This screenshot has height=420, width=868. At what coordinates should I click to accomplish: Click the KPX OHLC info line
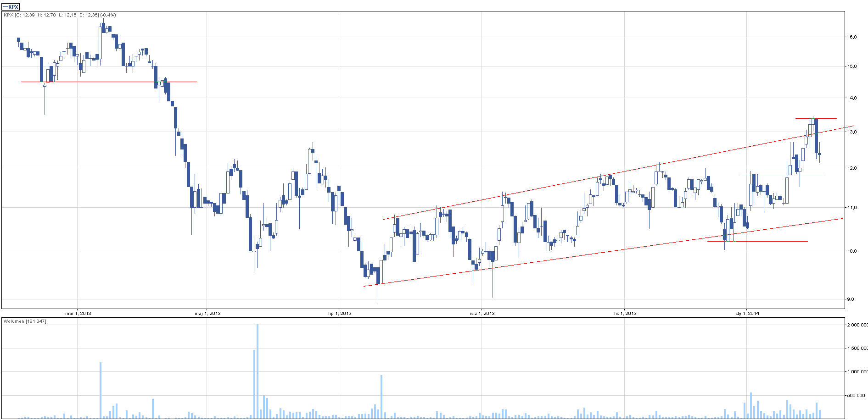pos(60,15)
